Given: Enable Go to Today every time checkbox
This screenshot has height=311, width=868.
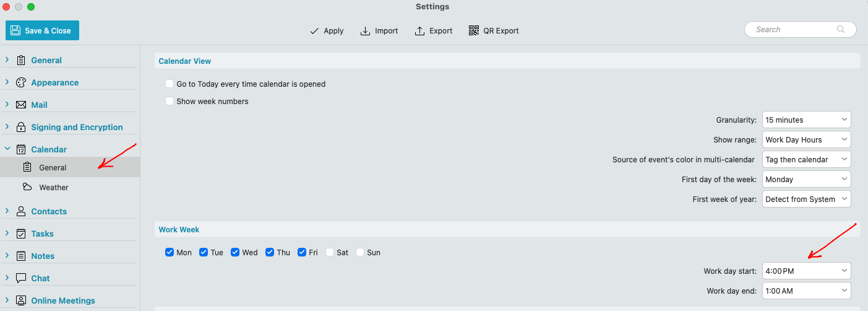Looking at the screenshot, I should 170,84.
